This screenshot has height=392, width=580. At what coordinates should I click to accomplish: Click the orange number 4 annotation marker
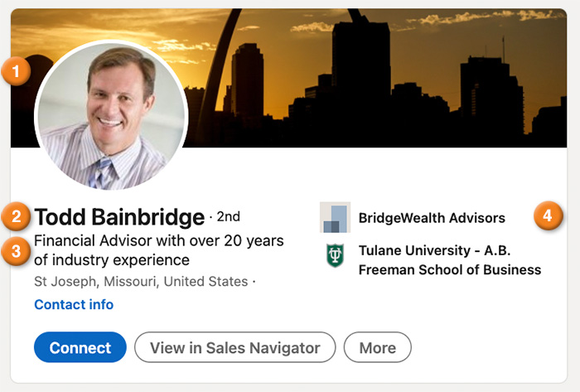pos(546,217)
